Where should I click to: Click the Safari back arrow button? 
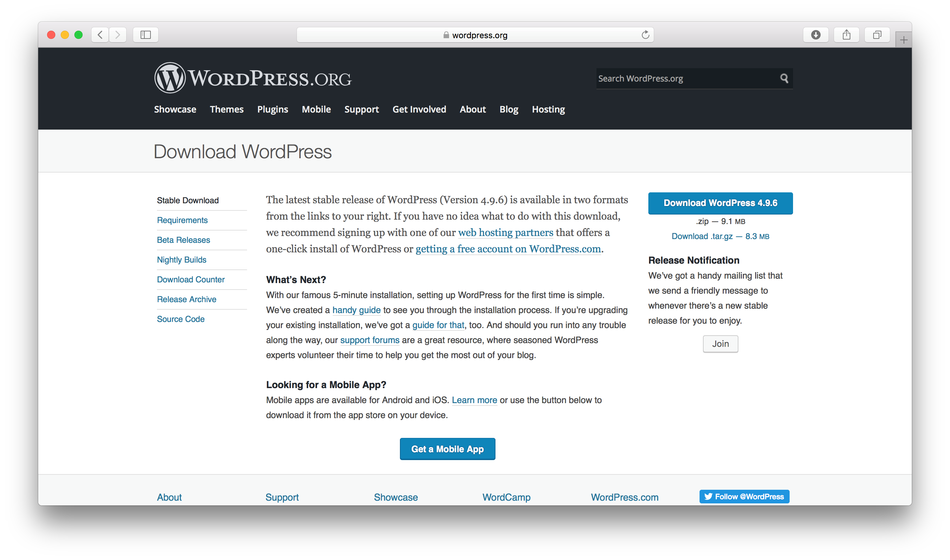(100, 35)
